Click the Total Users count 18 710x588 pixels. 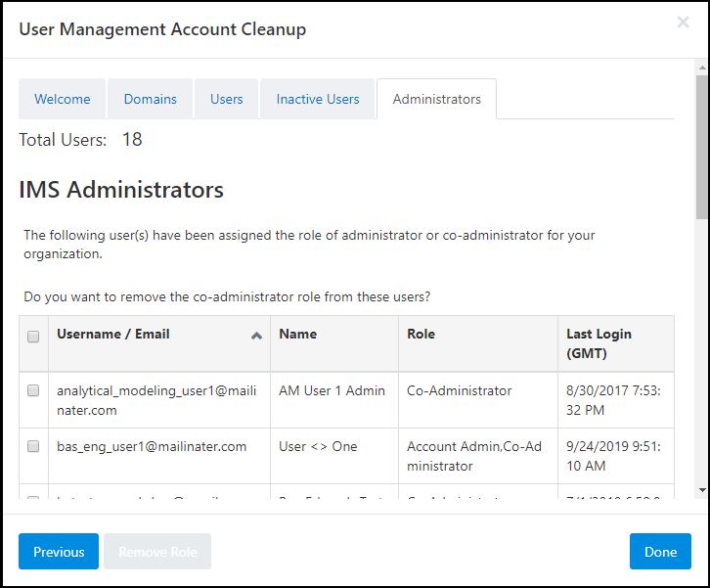tap(132, 140)
